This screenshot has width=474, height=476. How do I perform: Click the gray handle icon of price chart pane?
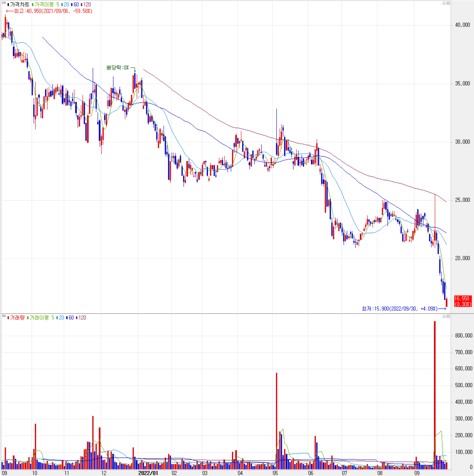click(x=4, y=3)
